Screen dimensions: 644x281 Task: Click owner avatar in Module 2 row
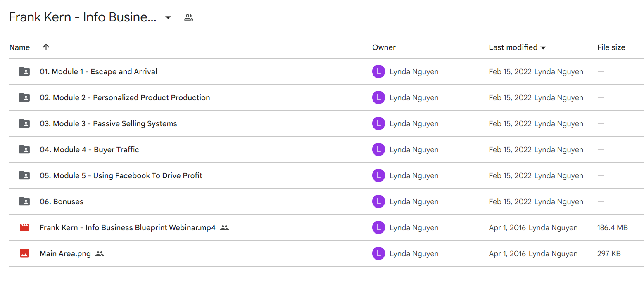coord(378,97)
